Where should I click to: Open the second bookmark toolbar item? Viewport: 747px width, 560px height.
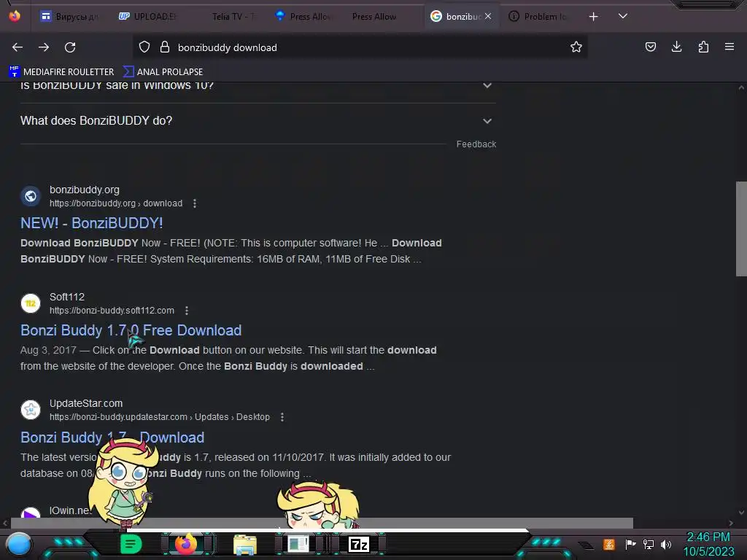coord(163,72)
